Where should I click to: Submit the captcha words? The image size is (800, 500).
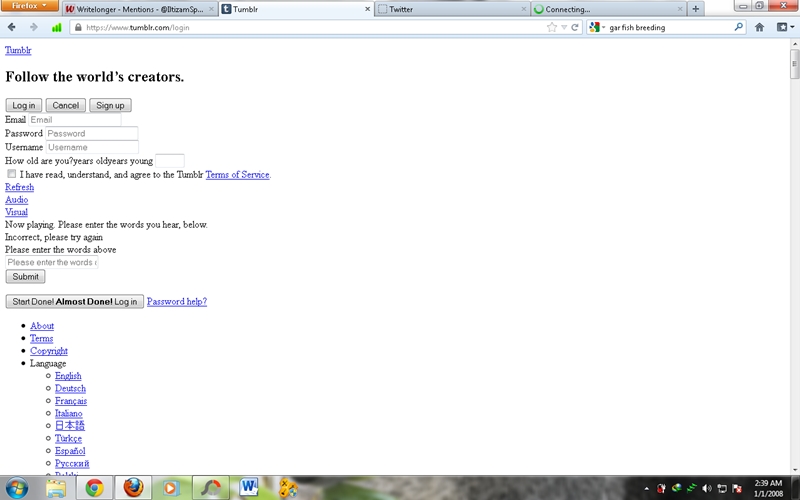pyautogui.click(x=26, y=277)
